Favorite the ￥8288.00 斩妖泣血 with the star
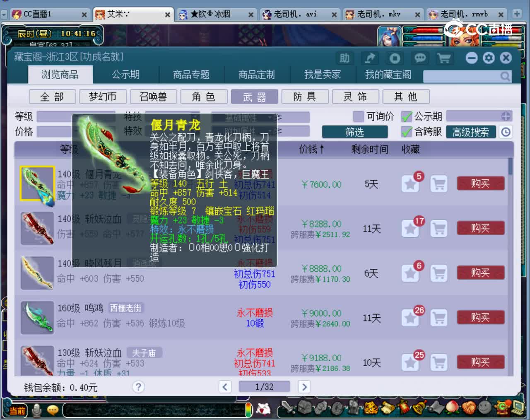This screenshot has width=530, height=420. click(x=410, y=228)
